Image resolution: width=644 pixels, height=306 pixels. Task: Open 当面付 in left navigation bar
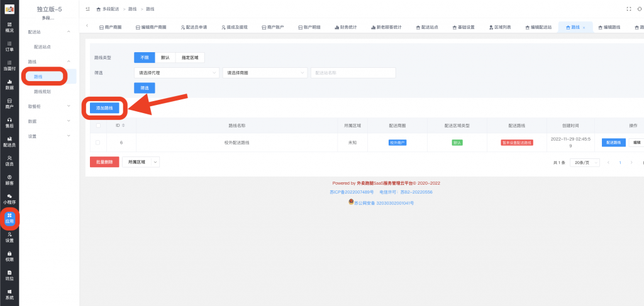coord(9,65)
